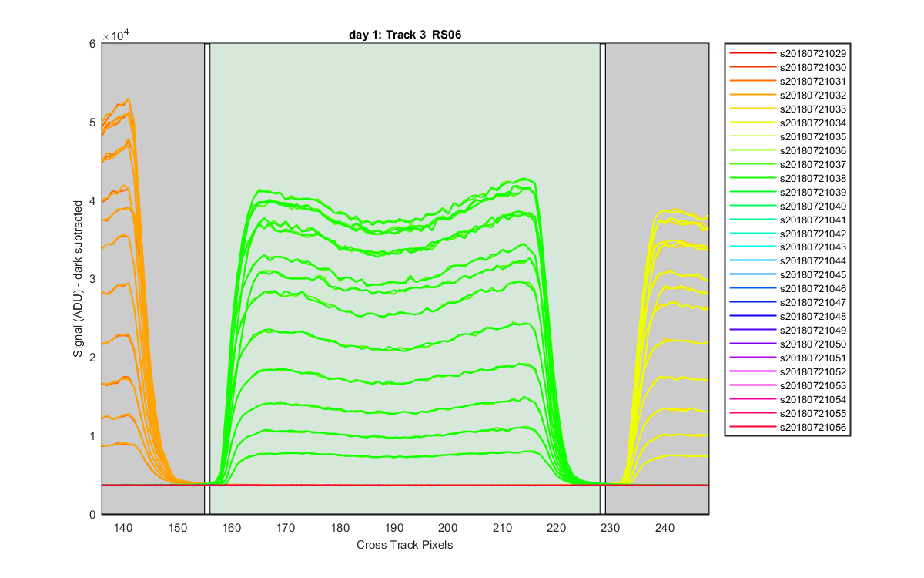Click legend label s20180721052
Image resolution: width=924 pixels, height=578 pixels.
point(813,372)
